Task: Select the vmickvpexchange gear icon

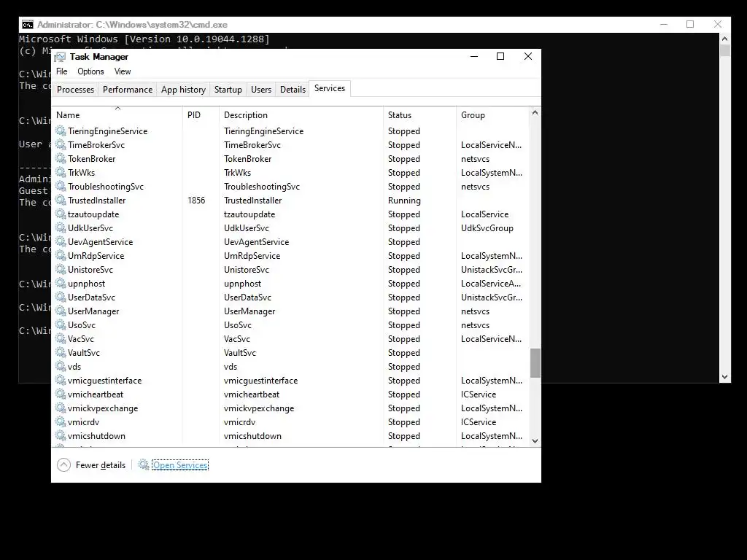Action: click(61, 407)
